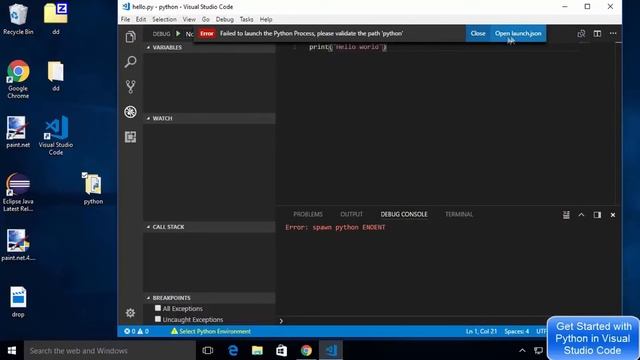The image size is (640, 360).
Task: Click Ln 1, Col 21 in status bar
Action: [481, 331]
